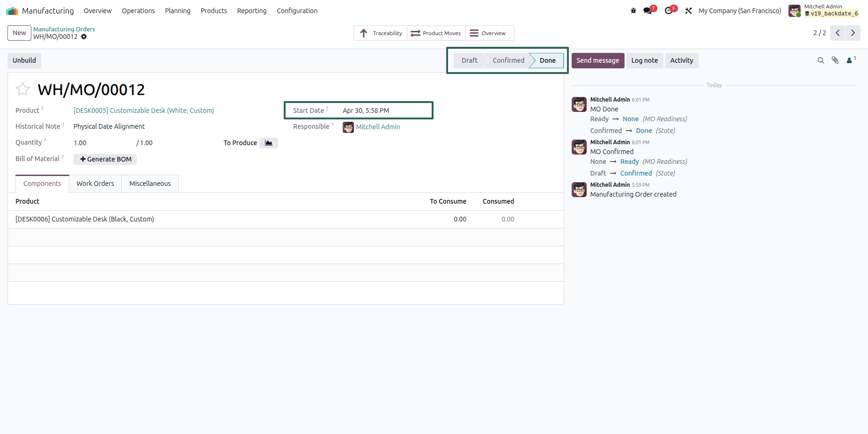This screenshot has width=868, height=434.
Task: Open Mitchell Admin user menu
Action: tap(824, 10)
